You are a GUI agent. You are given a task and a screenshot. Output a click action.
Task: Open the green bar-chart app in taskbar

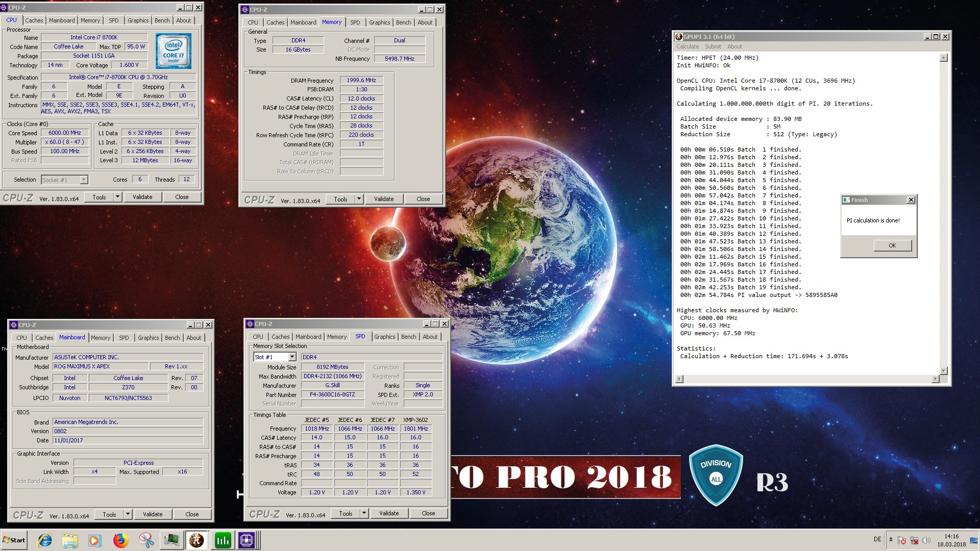[x=223, y=540]
